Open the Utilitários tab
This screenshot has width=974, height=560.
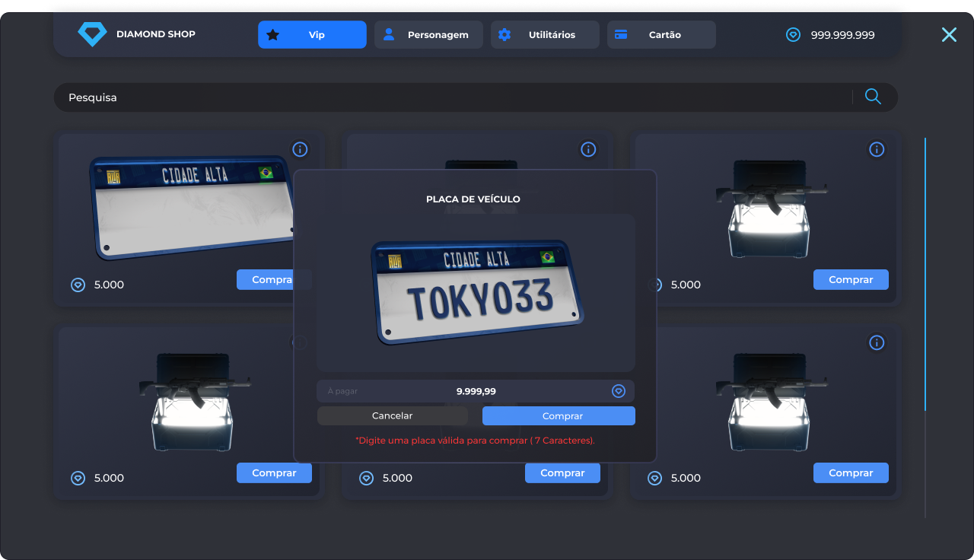[545, 34]
